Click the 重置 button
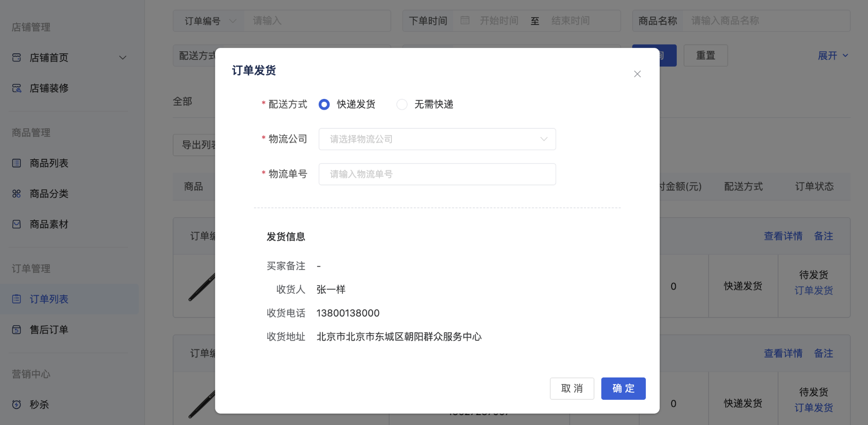The width and height of the screenshot is (868, 425). pyautogui.click(x=706, y=56)
